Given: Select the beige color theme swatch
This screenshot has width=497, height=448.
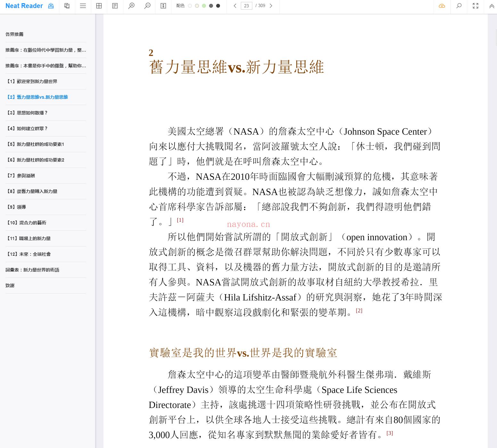Looking at the screenshot, I should click(x=197, y=6).
